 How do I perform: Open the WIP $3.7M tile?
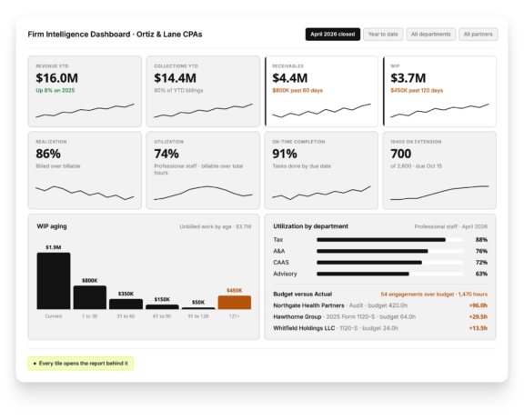point(439,92)
